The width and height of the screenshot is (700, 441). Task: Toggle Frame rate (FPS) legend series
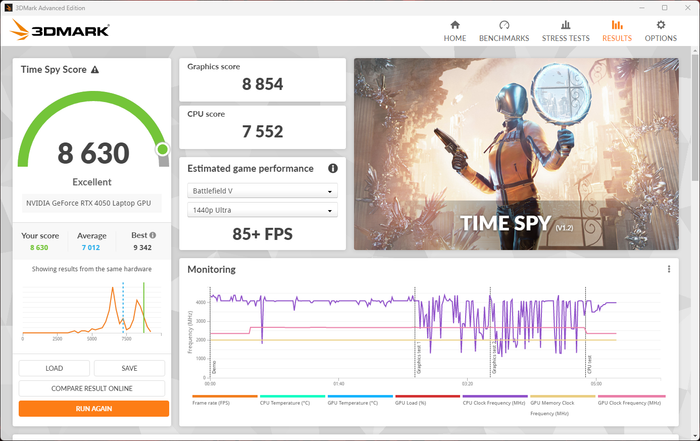pyautogui.click(x=225, y=400)
